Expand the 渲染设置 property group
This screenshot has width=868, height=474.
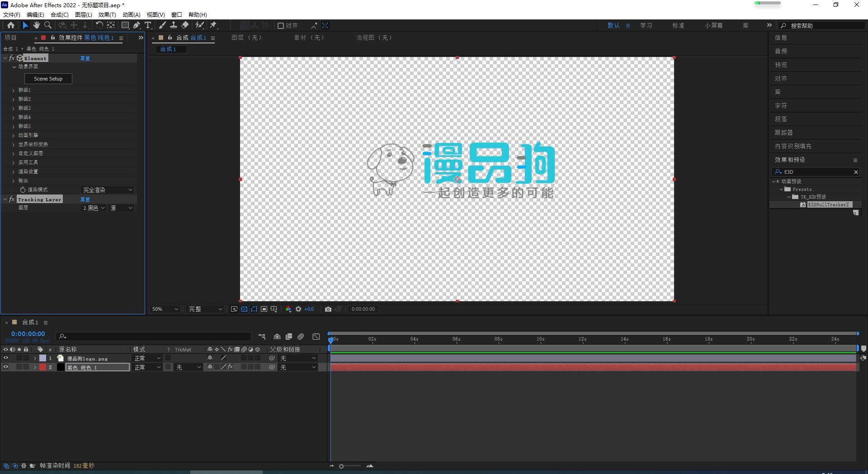pos(14,172)
